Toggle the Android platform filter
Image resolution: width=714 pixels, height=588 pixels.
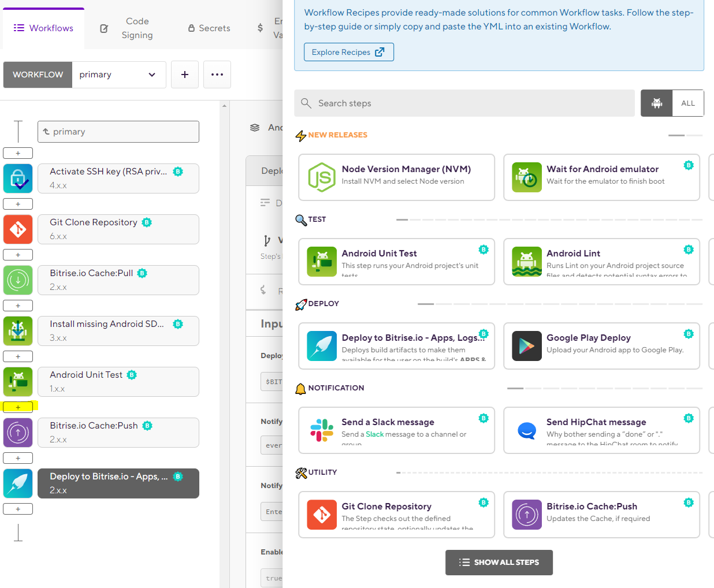click(x=657, y=103)
